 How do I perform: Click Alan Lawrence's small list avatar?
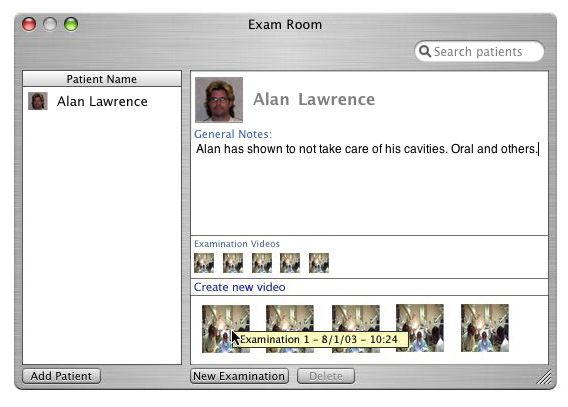click(x=38, y=101)
